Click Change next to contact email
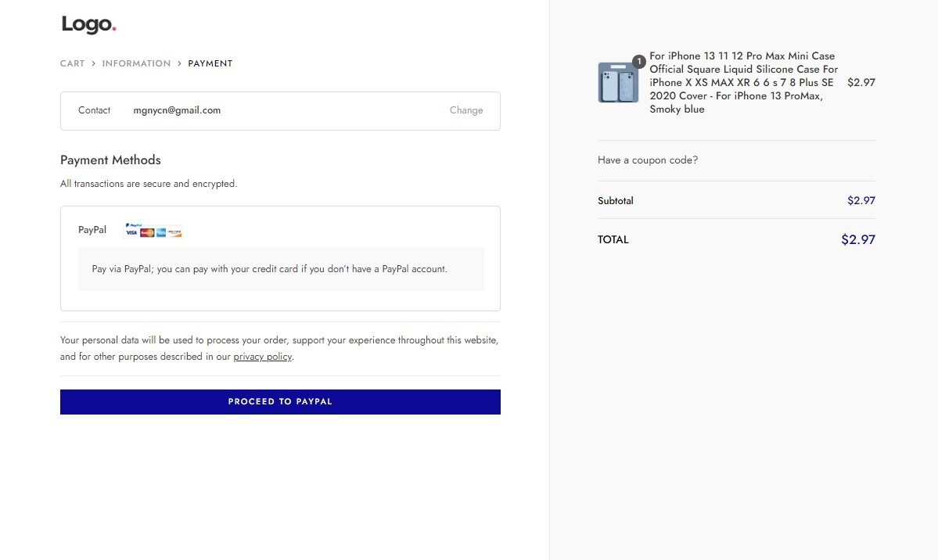The height and width of the screenshot is (560, 938). (466, 110)
